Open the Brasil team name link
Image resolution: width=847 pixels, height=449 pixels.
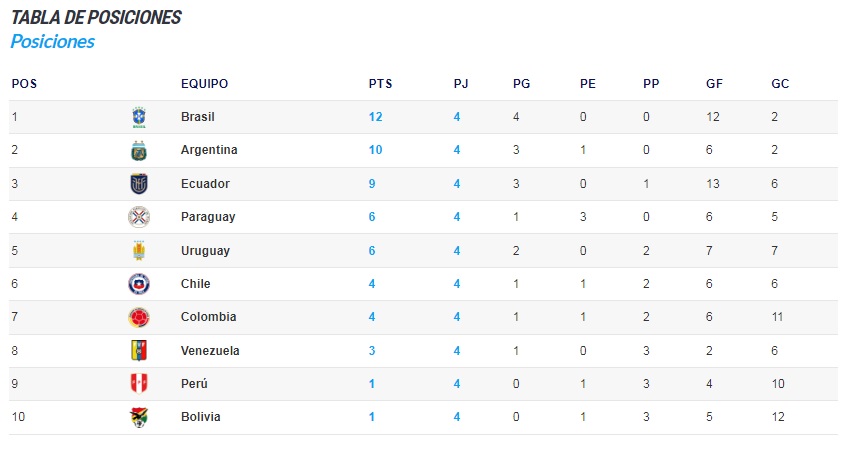pyautogui.click(x=198, y=117)
